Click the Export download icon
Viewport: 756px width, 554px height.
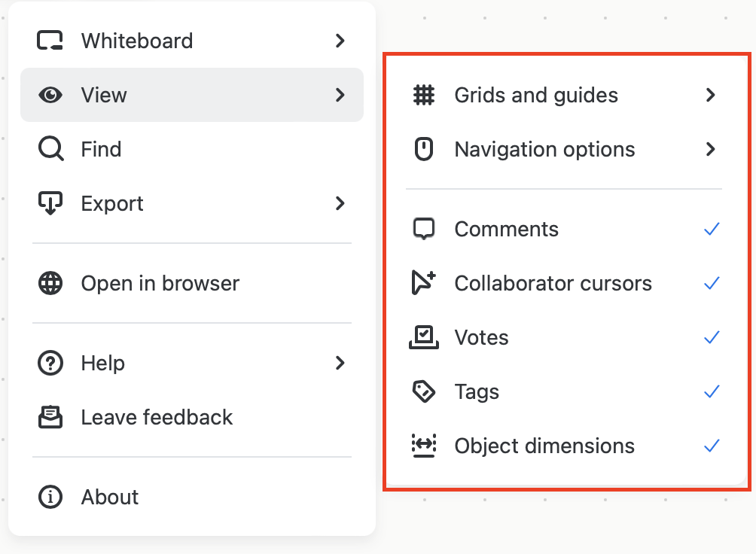coord(50,203)
